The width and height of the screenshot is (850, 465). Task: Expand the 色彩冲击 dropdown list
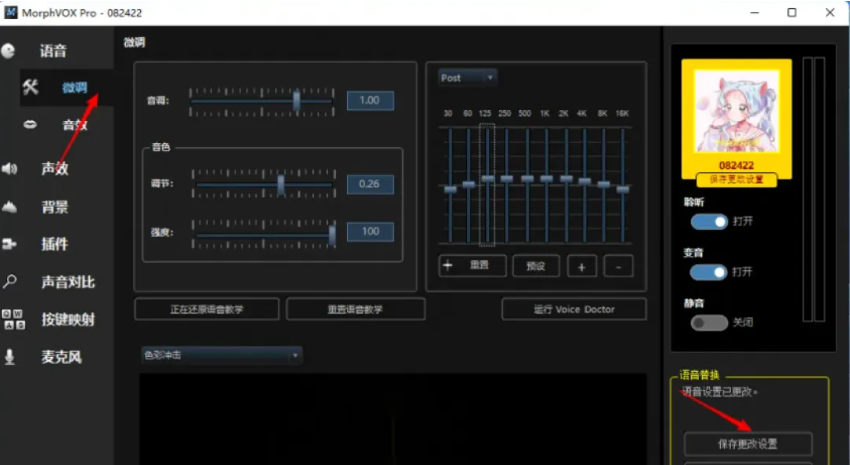[221, 356]
